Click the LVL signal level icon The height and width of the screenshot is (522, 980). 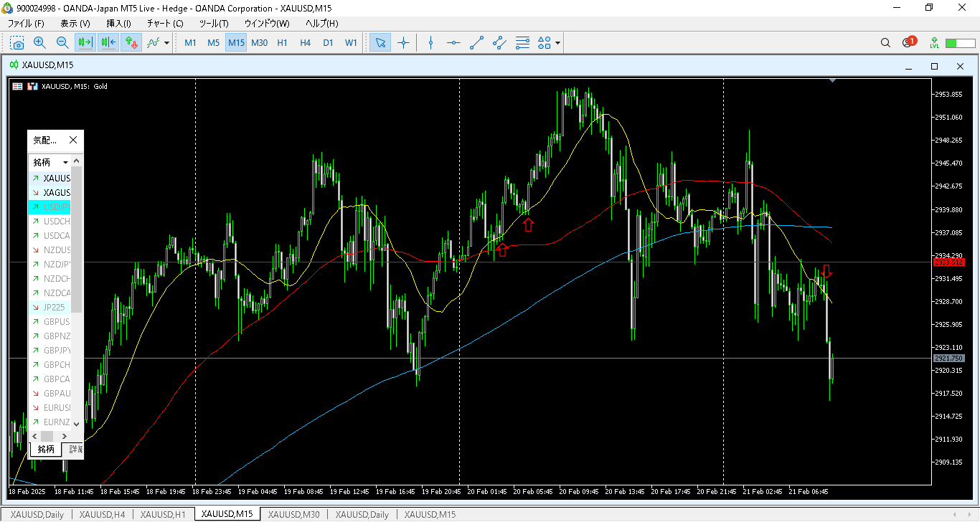coord(934,42)
